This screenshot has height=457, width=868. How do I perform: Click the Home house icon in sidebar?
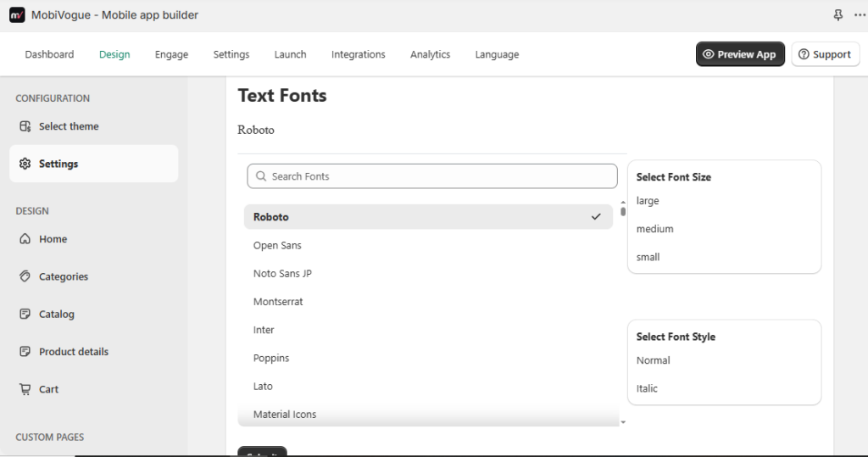pyautogui.click(x=25, y=239)
